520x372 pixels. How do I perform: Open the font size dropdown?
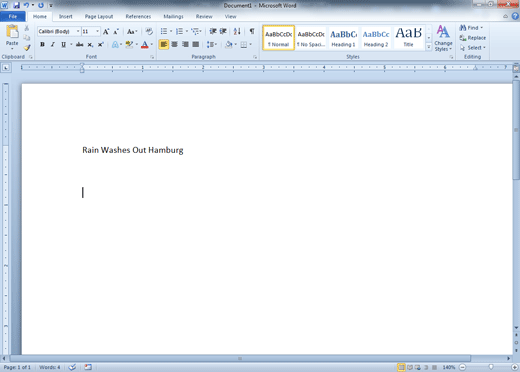pos(97,31)
